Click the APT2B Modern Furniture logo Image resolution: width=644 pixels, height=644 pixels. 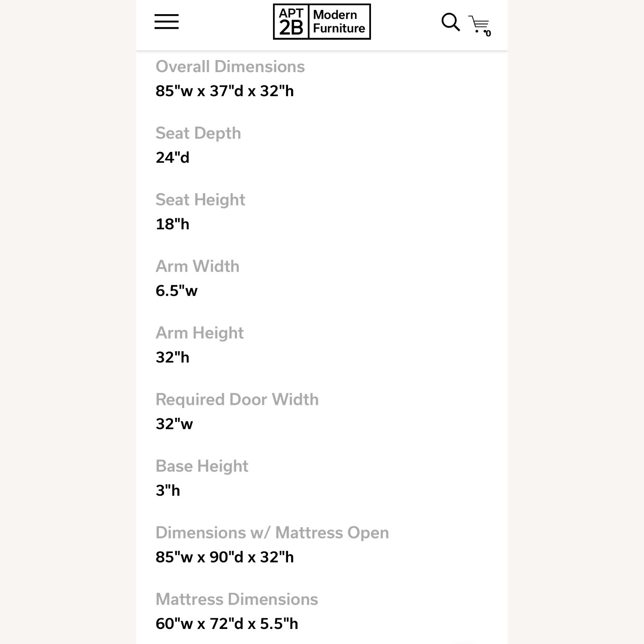[322, 22]
